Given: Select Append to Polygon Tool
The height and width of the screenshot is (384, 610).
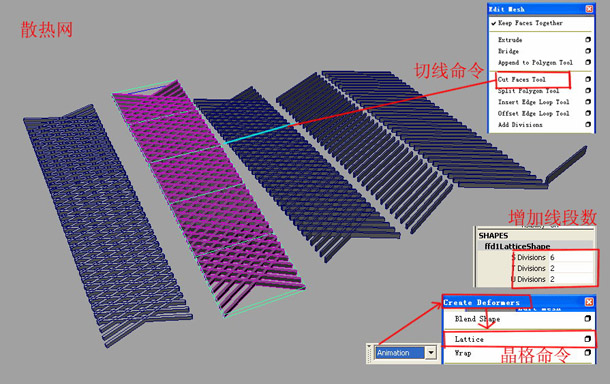Looking at the screenshot, I should [x=535, y=62].
